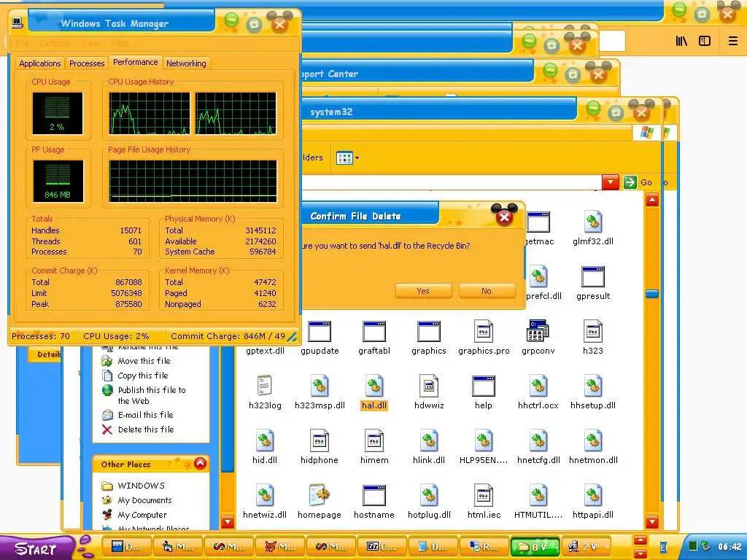The width and height of the screenshot is (747, 560).
Task: Open My Documents in Other Places
Action: (145, 500)
